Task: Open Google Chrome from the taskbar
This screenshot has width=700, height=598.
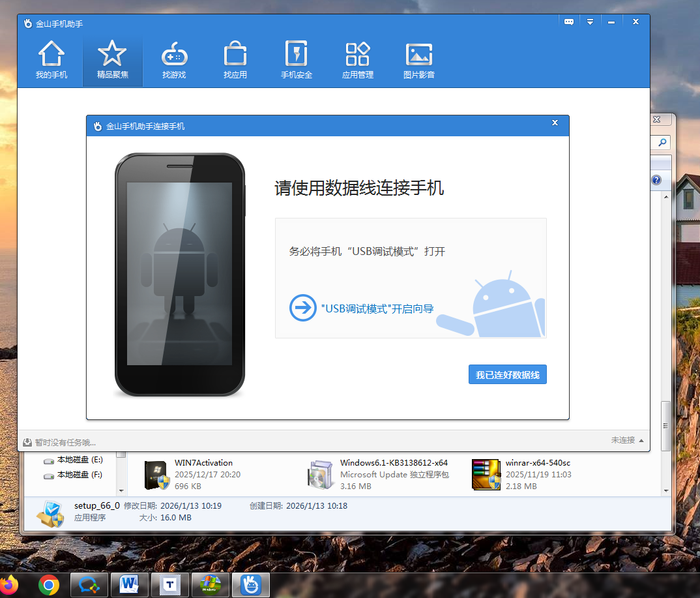Action: (49, 586)
